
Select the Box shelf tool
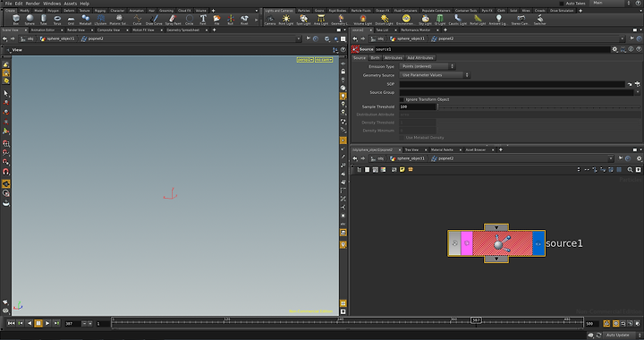pyautogui.click(x=15, y=20)
